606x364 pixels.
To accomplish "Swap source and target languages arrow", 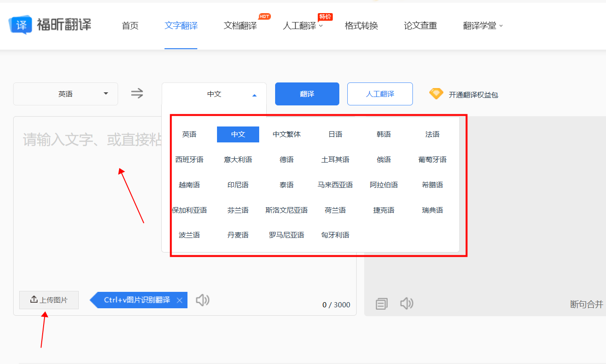I will 137,94.
